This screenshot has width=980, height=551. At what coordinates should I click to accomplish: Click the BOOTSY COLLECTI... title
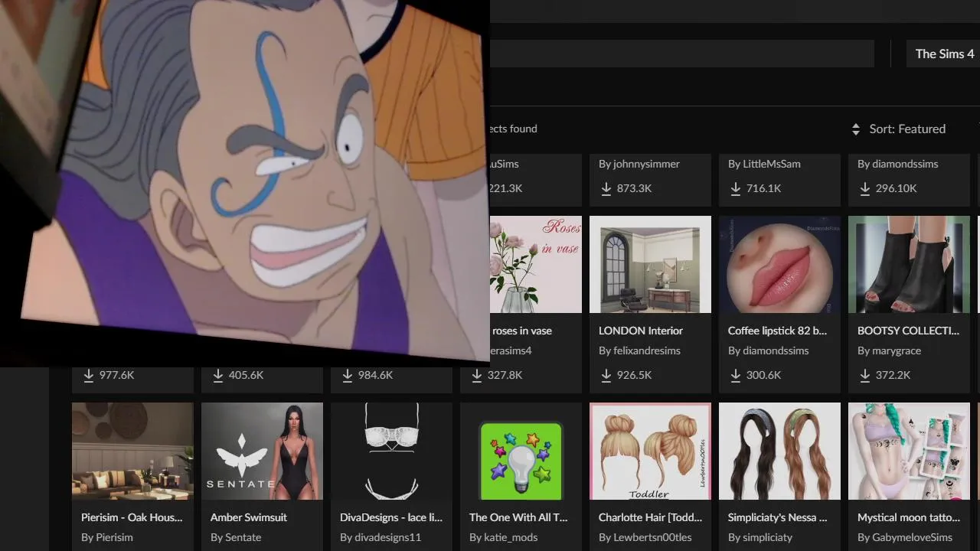click(908, 331)
